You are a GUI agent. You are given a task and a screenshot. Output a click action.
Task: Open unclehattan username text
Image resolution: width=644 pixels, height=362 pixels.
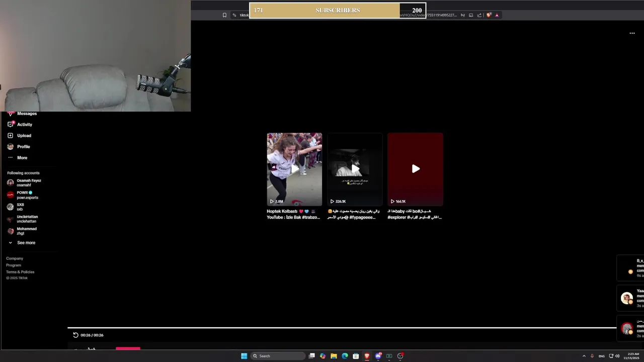click(x=27, y=221)
